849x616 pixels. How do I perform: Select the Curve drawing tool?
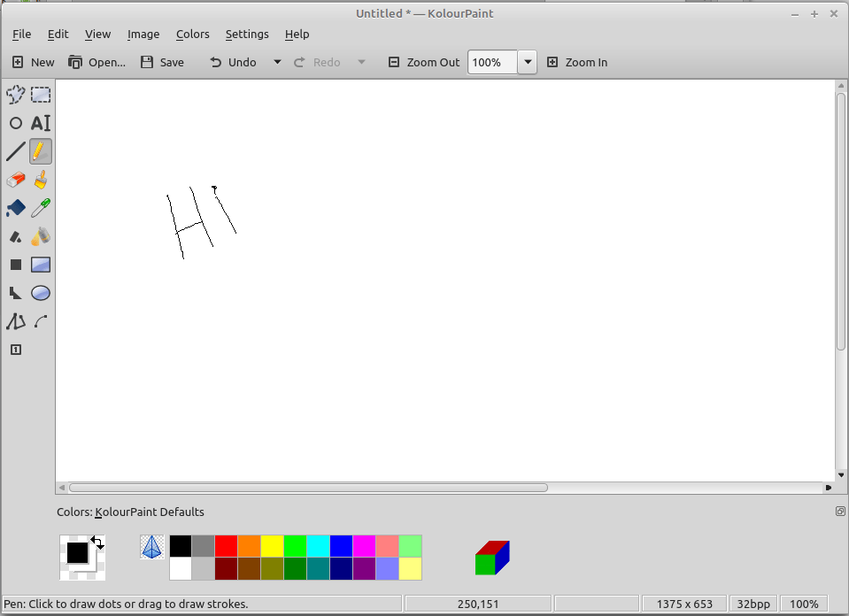(x=41, y=321)
